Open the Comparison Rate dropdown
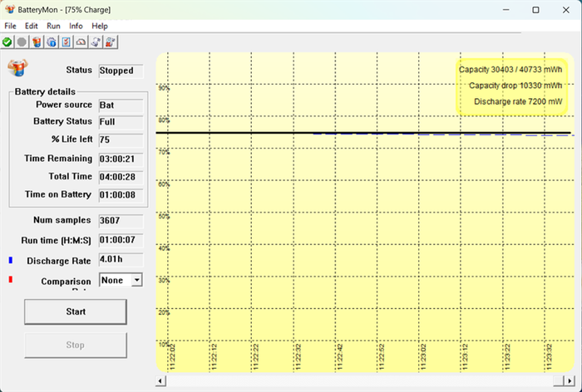 click(136, 281)
